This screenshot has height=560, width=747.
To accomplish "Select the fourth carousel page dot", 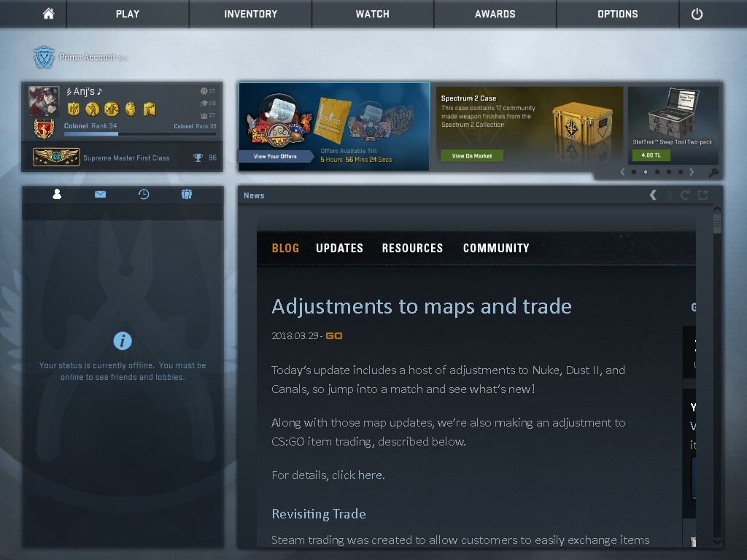I will 669,172.
